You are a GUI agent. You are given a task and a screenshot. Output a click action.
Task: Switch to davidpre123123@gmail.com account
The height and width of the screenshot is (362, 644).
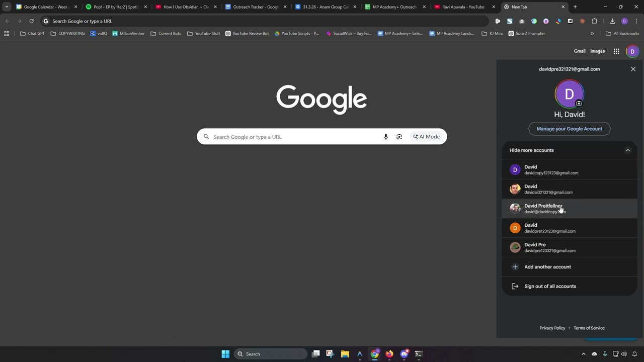tap(570, 228)
